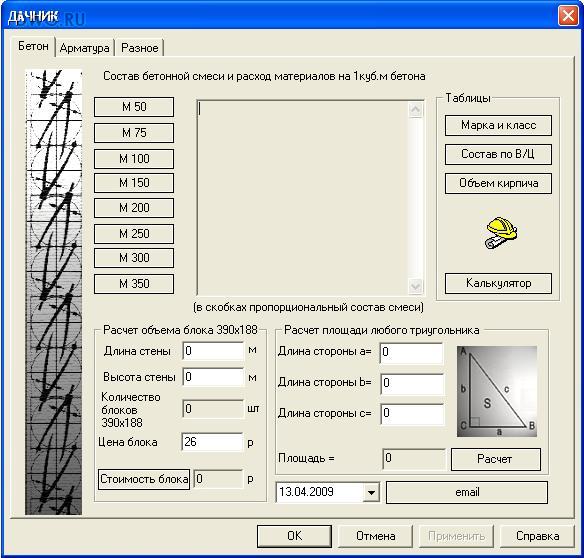Select the М 200 concrete grade button
Image resolution: width=584 pixels, height=558 pixels.
pos(134,207)
